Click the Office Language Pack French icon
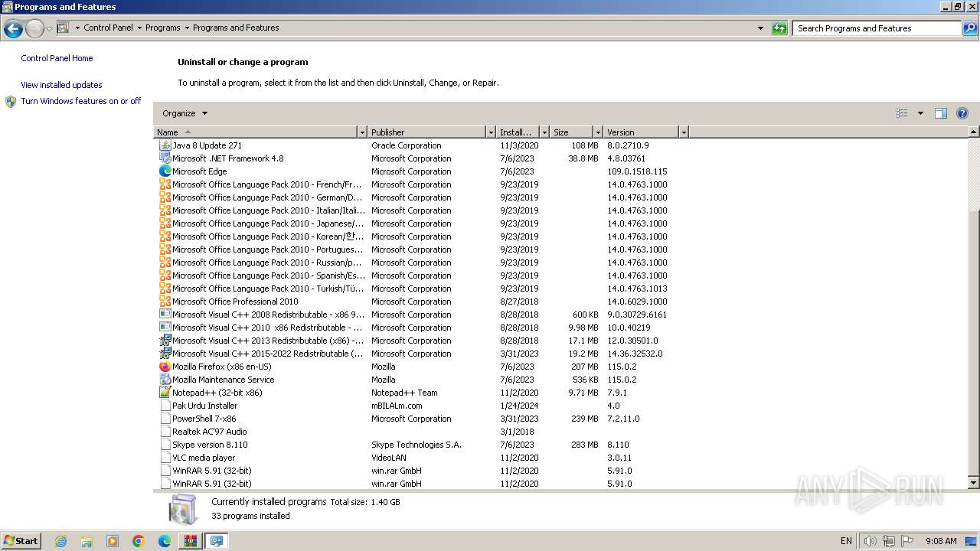The height and width of the screenshot is (551, 980). pyautogui.click(x=165, y=184)
